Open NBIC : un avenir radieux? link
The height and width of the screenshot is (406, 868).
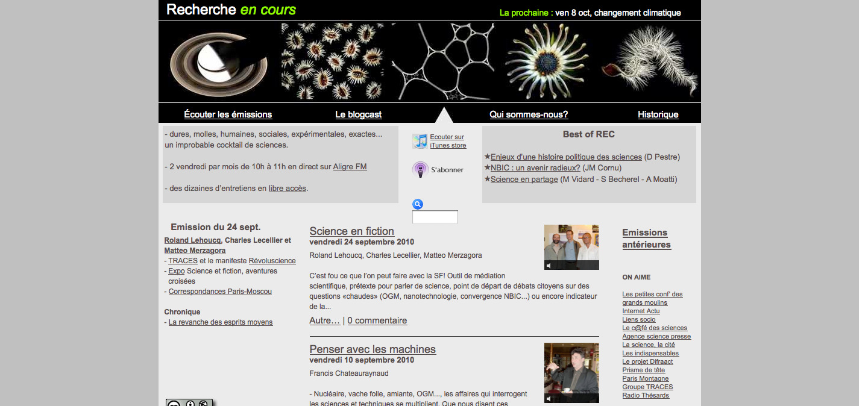click(535, 168)
